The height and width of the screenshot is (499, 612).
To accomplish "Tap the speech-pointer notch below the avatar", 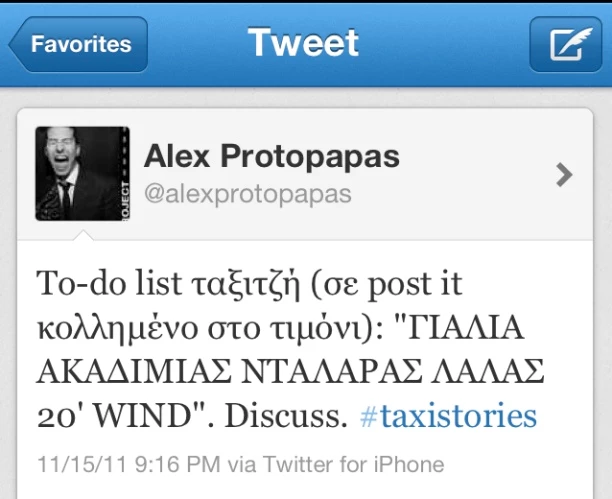I will 83,235.
